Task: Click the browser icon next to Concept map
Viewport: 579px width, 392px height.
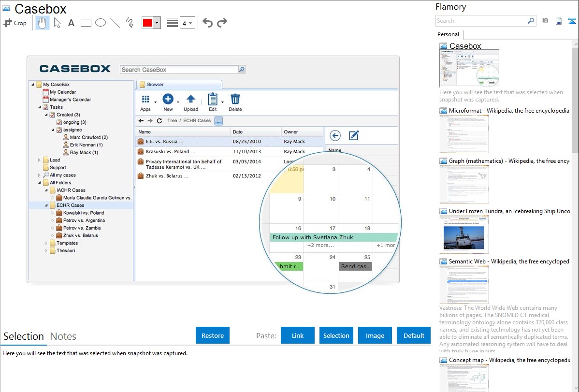Action: (443, 360)
